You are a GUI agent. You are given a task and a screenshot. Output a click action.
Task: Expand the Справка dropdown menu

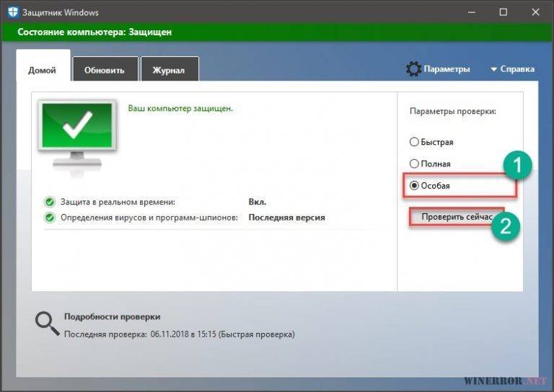[x=513, y=69]
